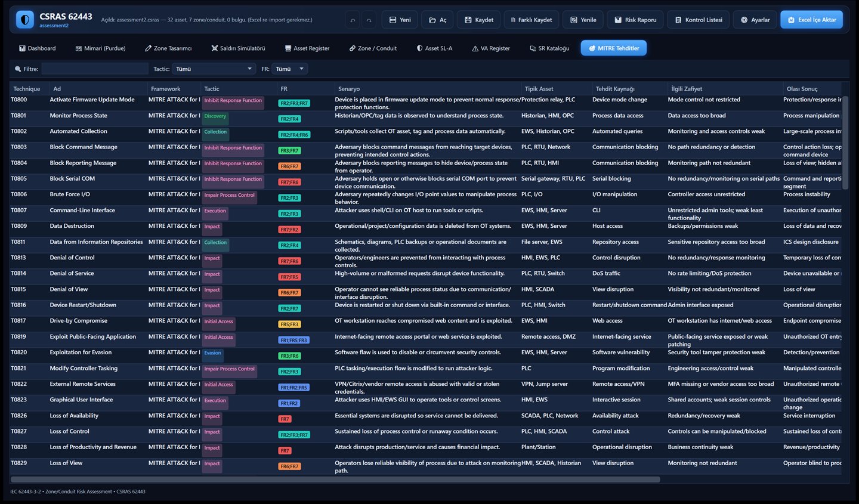Click the CSRAS shield logo icon
859x504 pixels.
(24, 20)
